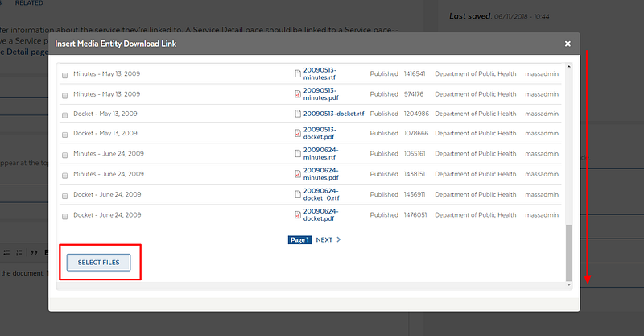Click the SELECT FILES button
Viewport: 644px width, 336px height.
pyautogui.click(x=98, y=263)
